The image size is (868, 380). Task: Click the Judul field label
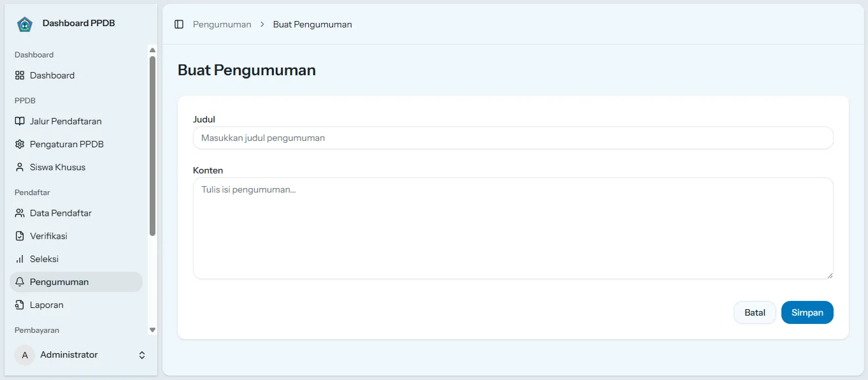coord(204,119)
